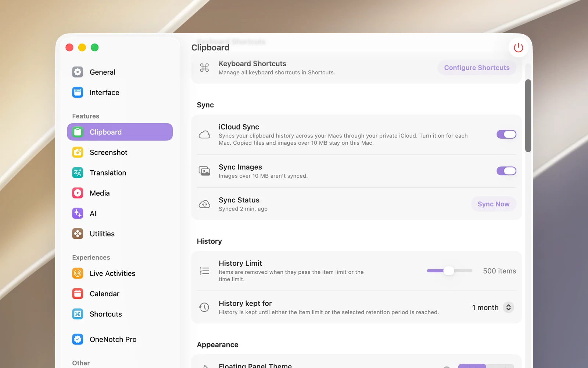Click the Sync Now button
The height and width of the screenshot is (368, 588).
point(494,204)
